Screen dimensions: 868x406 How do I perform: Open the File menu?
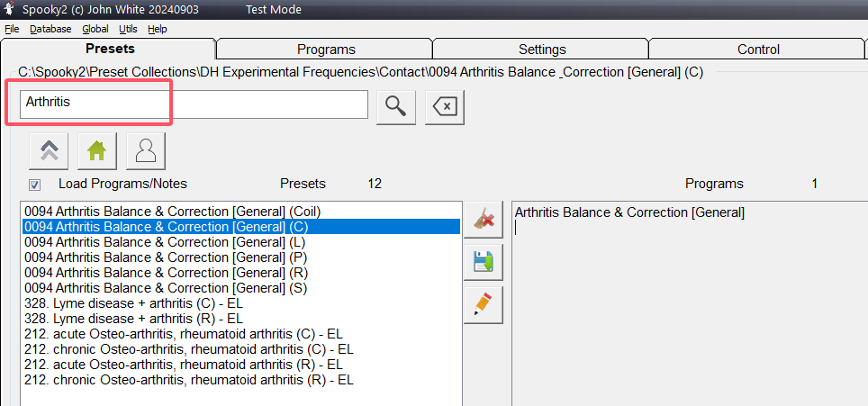[12, 29]
